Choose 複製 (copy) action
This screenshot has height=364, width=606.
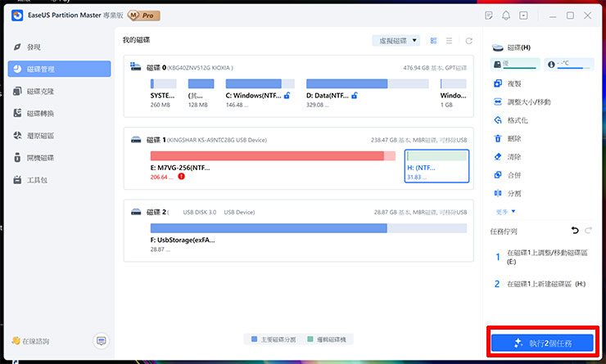[508, 83]
